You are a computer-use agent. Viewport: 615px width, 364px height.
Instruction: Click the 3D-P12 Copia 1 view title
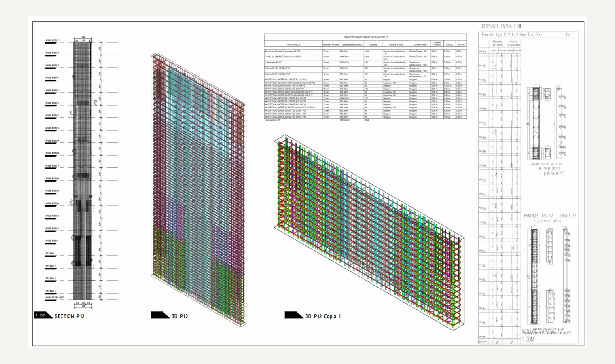323,316
